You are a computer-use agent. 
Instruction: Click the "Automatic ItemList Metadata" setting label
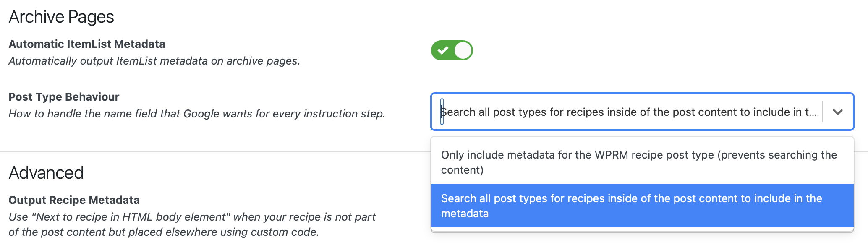click(87, 44)
